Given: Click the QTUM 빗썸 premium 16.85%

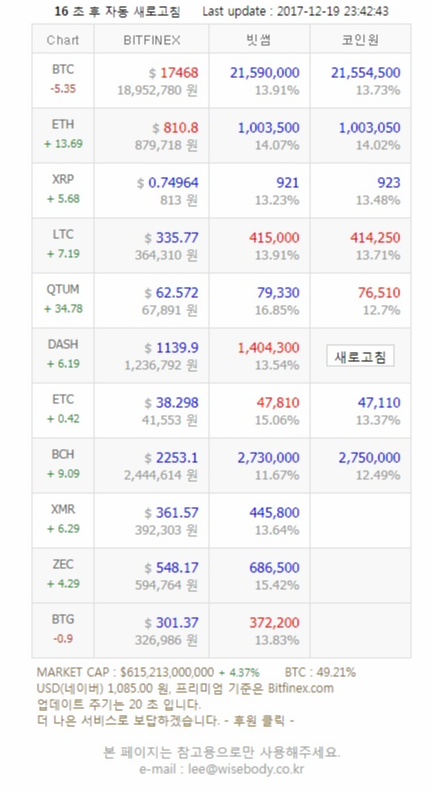Looking at the screenshot, I should coord(277,311).
